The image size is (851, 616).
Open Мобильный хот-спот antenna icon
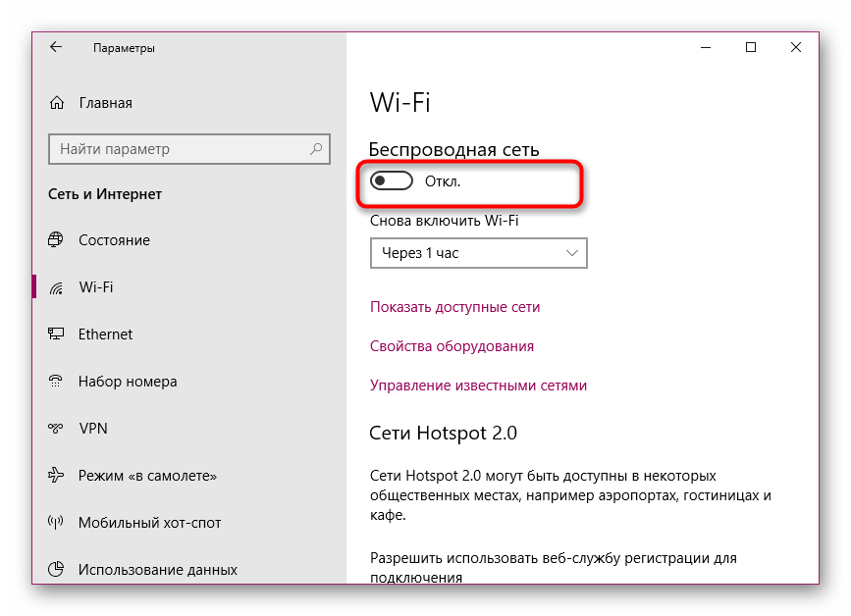point(56,522)
